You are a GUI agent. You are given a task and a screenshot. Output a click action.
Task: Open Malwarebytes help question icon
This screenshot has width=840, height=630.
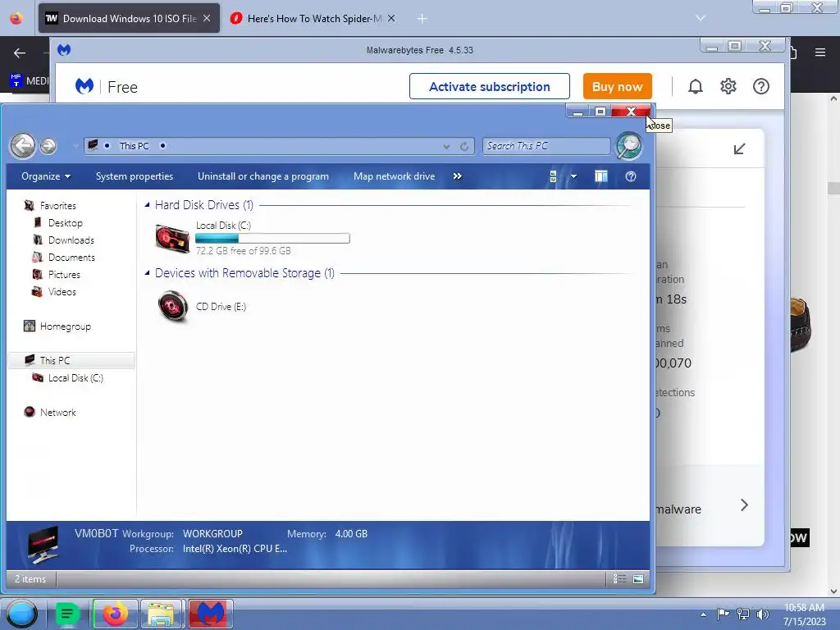point(760,86)
